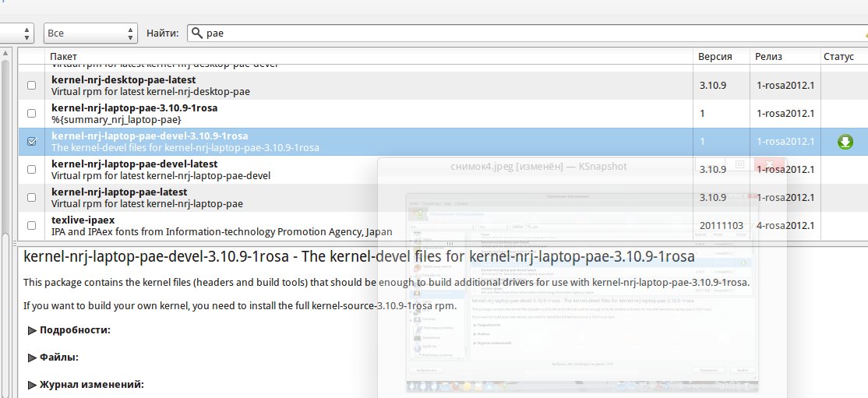Select the "kernel-nrj-laptop-pae-devel-latest" package name

(135, 164)
